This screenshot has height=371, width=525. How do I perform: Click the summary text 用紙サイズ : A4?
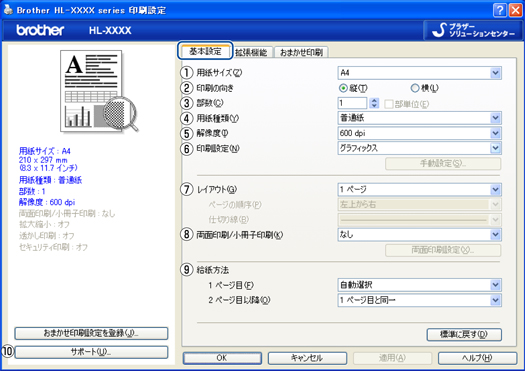45,151
